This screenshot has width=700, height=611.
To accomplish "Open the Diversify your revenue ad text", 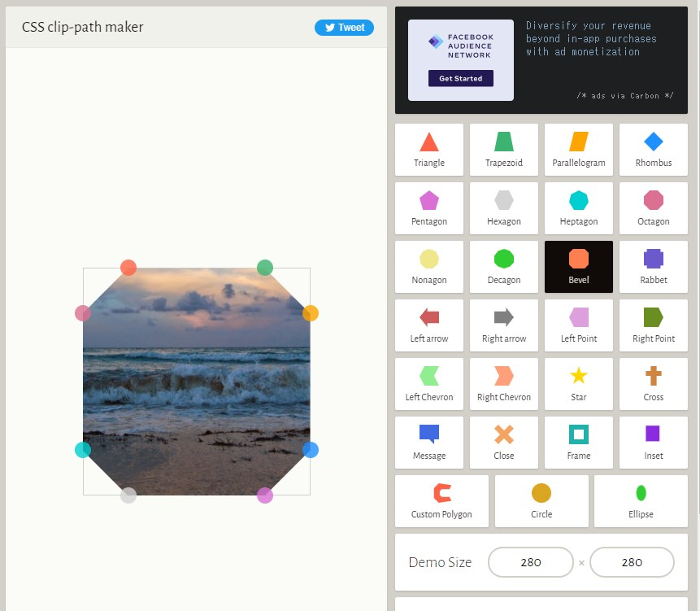I will point(591,39).
